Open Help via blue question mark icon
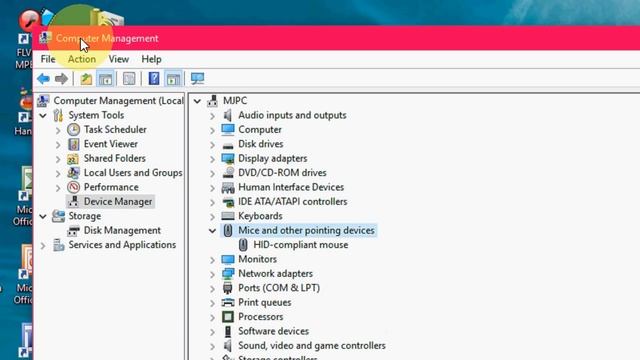Image resolution: width=640 pixels, height=360 pixels. pos(154,78)
